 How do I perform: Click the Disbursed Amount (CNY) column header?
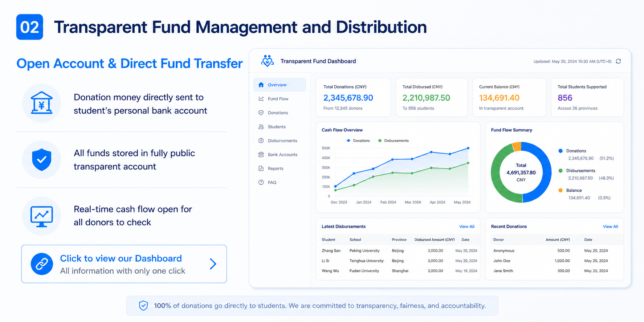[x=435, y=240]
